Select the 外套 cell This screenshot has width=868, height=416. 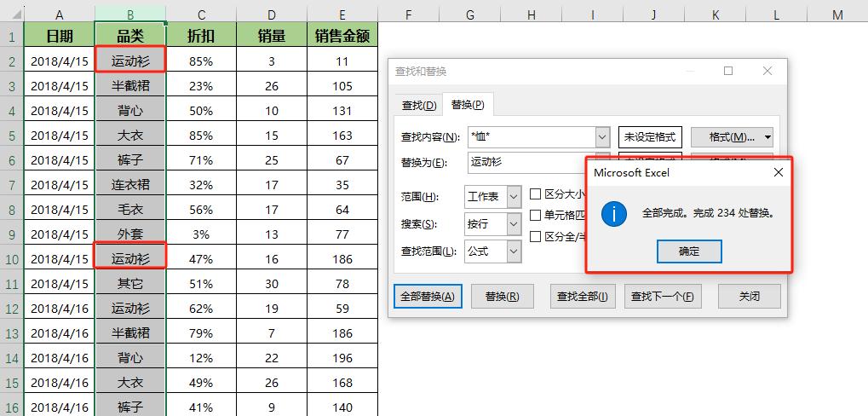point(130,234)
